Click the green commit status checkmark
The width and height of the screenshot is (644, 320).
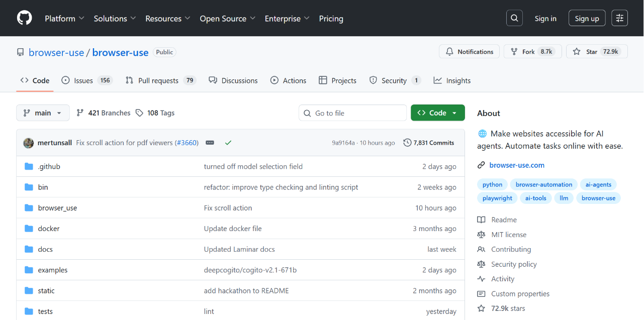(x=228, y=143)
